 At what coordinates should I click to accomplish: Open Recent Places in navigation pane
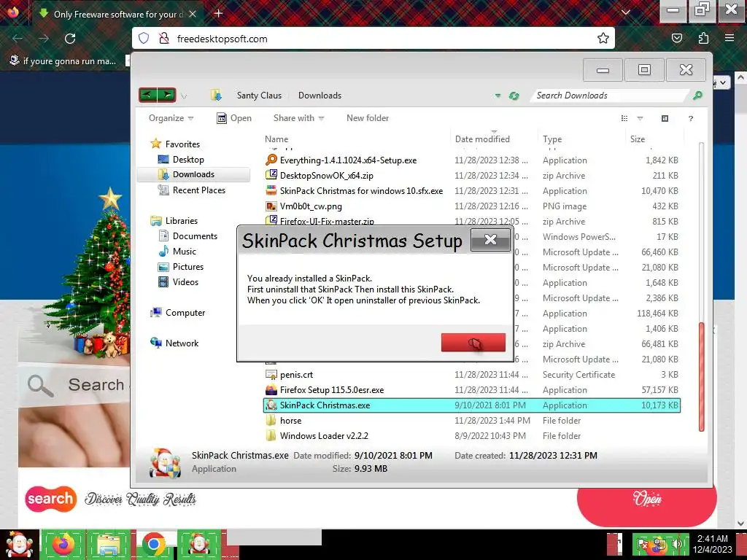pos(192,190)
